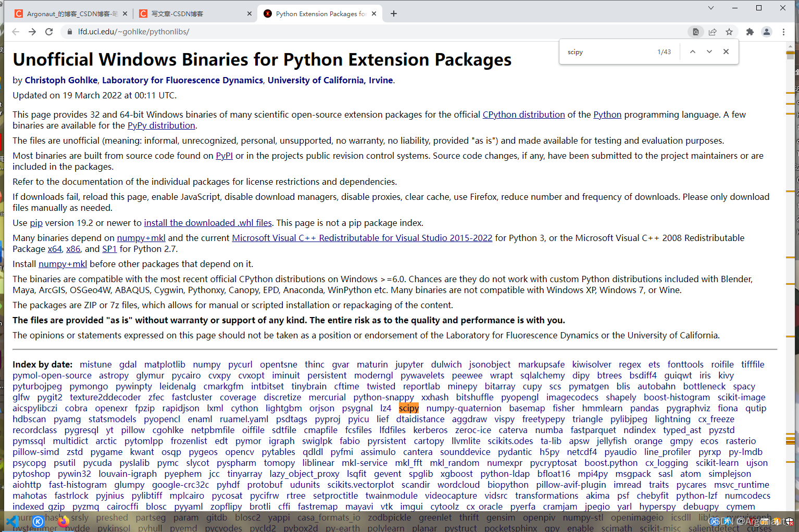799x532 pixels.
Task: Jump to previous scipy search match
Action: tap(693, 52)
